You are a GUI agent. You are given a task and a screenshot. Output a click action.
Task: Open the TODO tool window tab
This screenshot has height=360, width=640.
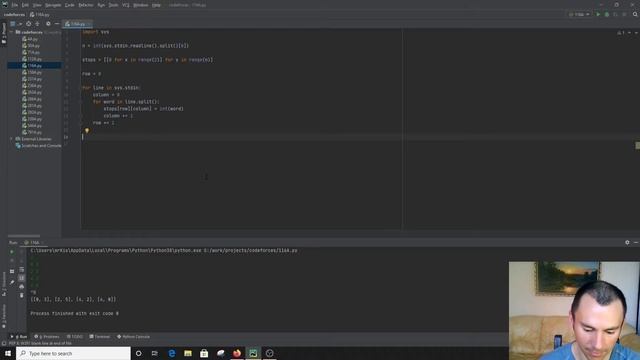pos(75,337)
